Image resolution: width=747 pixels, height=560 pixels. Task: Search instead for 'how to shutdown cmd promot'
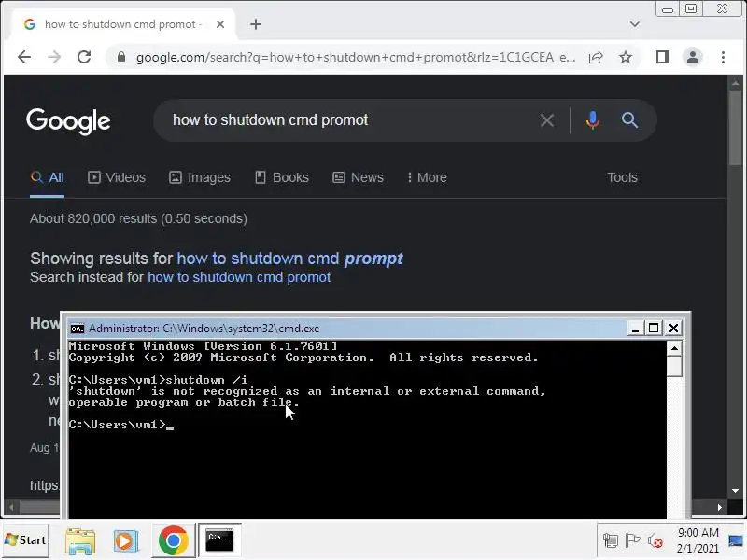coord(239,277)
